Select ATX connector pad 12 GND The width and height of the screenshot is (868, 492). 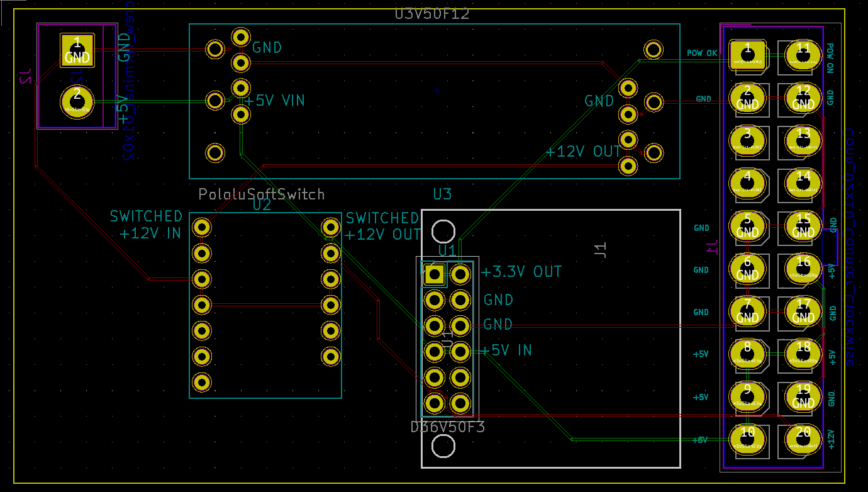803,98
